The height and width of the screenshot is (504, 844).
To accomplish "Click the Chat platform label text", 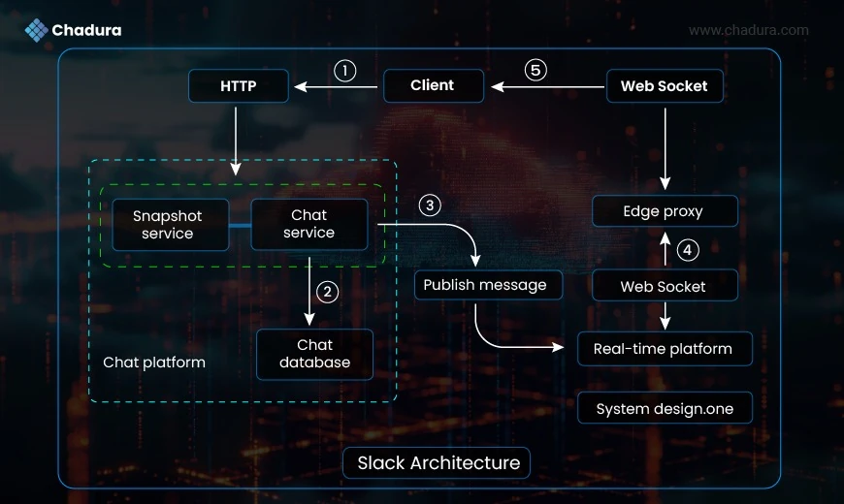I will pyautogui.click(x=154, y=362).
